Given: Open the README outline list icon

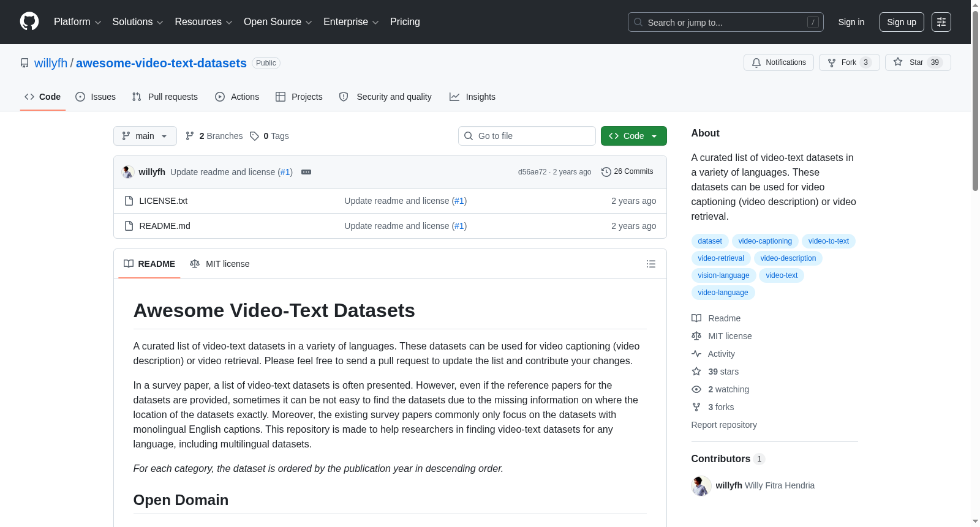Looking at the screenshot, I should tap(651, 264).
